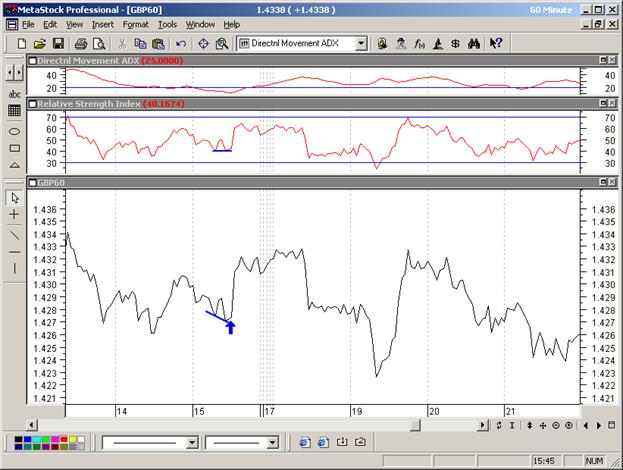Select the ellipse drawing tool
Viewport: 623px width, 470px height.
pos(15,130)
